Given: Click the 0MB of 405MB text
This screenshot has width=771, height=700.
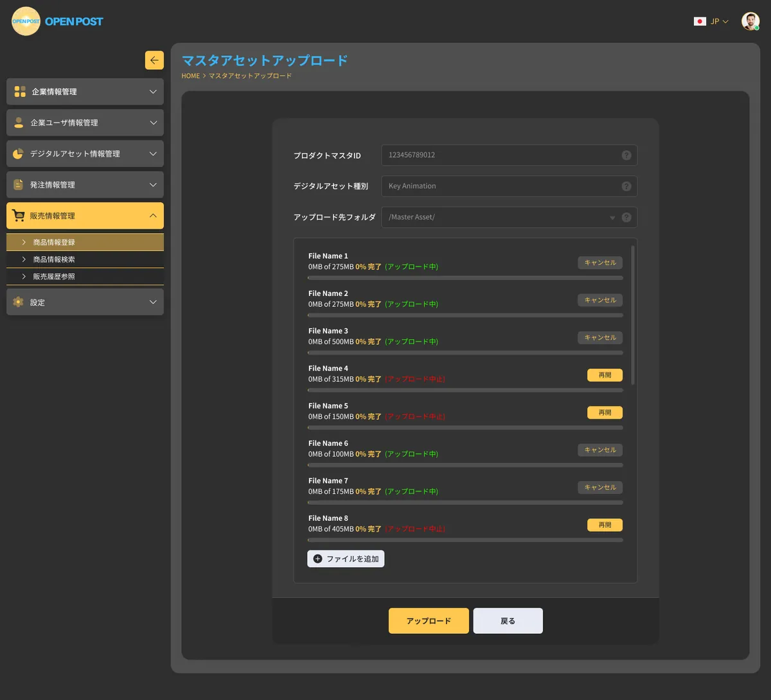Looking at the screenshot, I should [x=331, y=529].
